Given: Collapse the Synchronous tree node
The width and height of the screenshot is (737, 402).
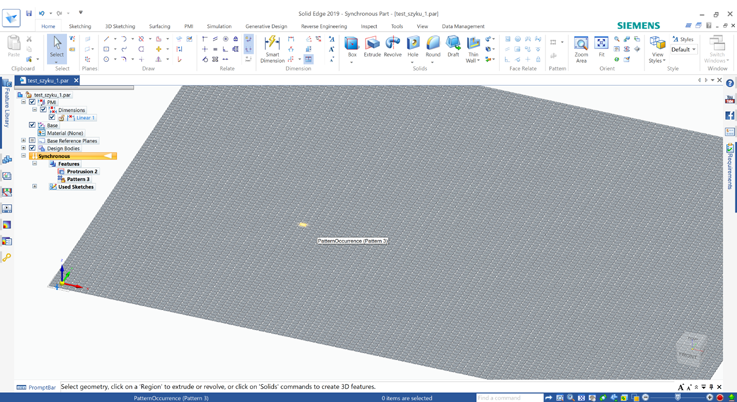Looking at the screenshot, I should pos(23,156).
